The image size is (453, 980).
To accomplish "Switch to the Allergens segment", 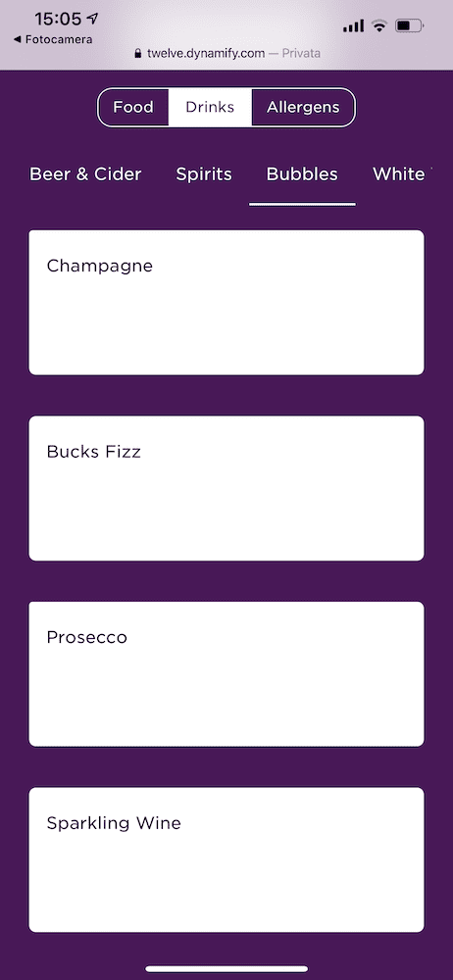I will click(x=303, y=107).
